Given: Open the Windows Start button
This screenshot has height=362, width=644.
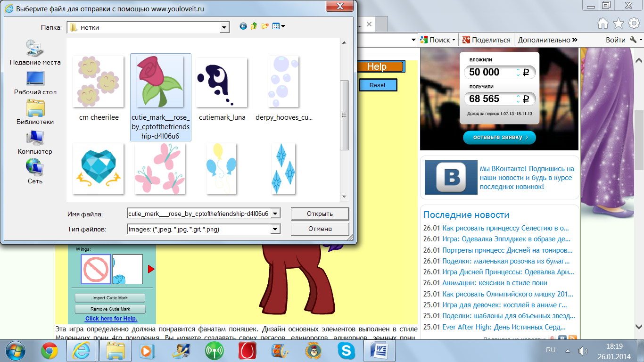Looking at the screenshot, I should tap(17, 350).
